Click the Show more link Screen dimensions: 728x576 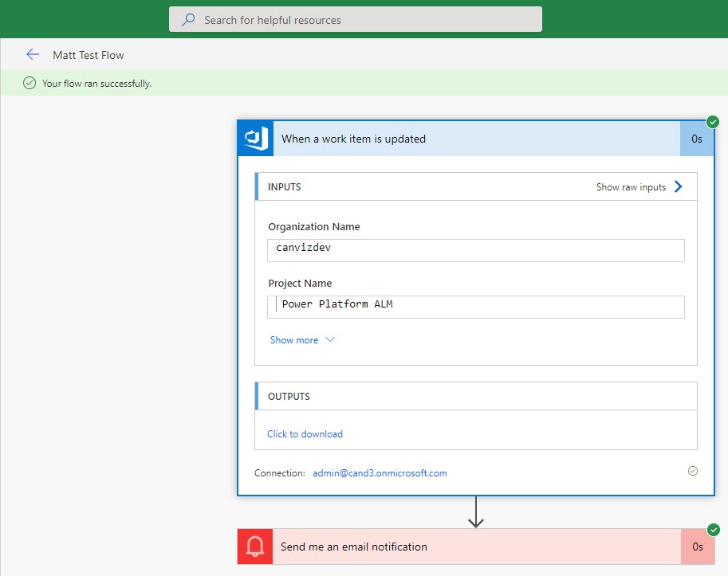(x=294, y=340)
